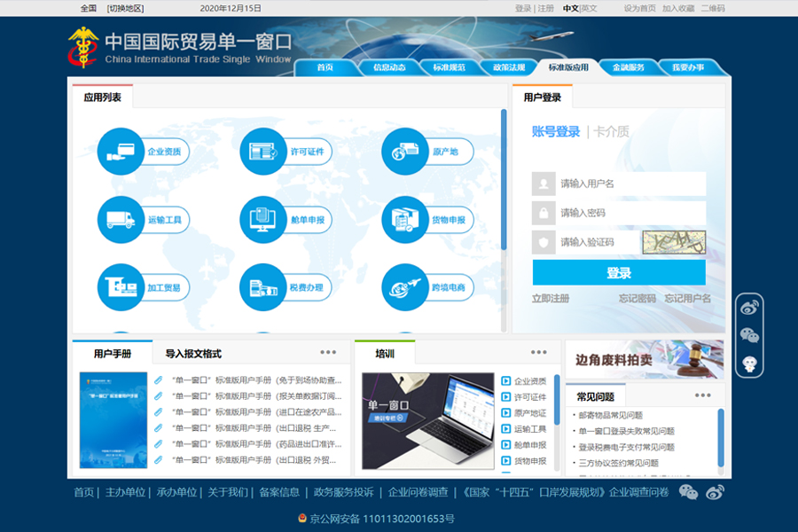This screenshot has height=532, width=798.
Task: Click the WeChat icon in right sidebar
Action: pos(749,335)
